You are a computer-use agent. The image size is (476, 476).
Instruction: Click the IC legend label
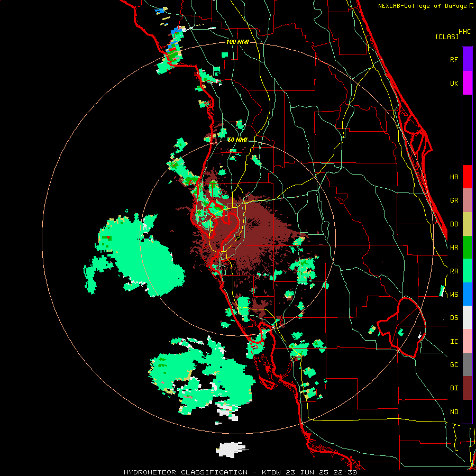454,342
